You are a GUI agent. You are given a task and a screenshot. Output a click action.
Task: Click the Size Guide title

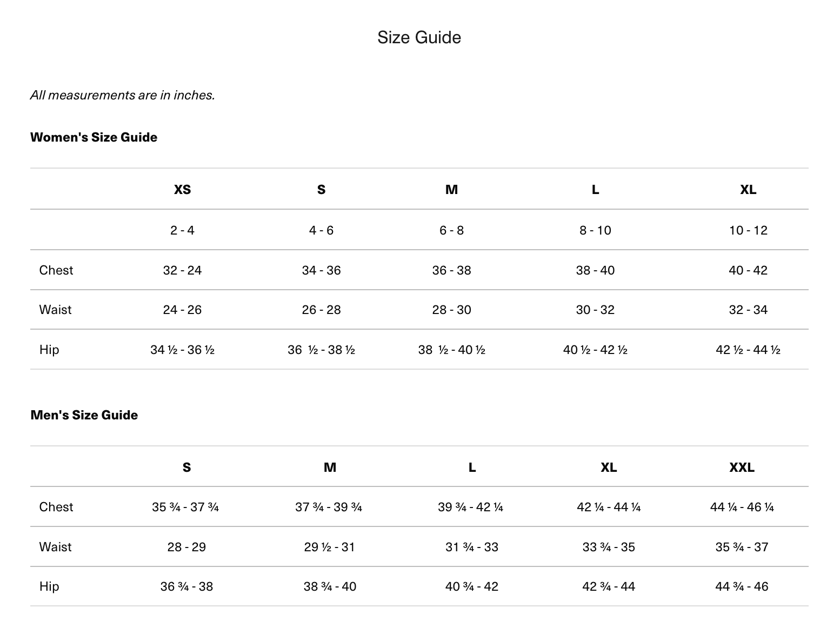(x=419, y=37)
